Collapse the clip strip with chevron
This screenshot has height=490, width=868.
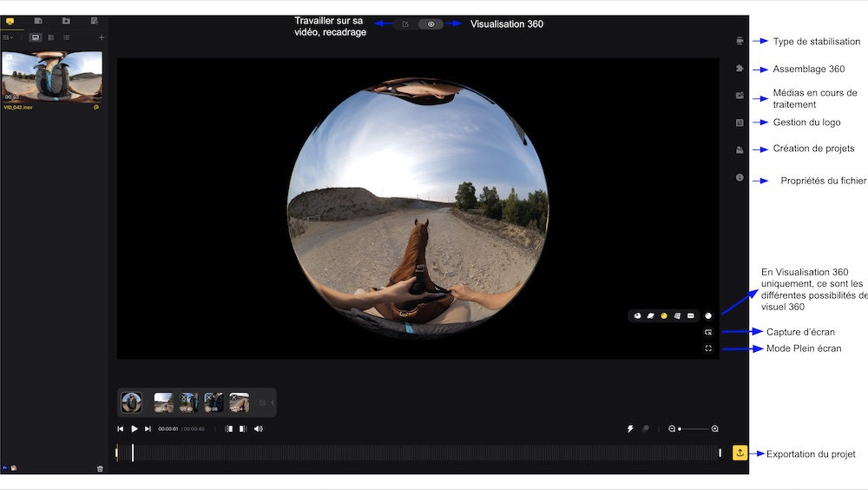(x=273, y=402)
